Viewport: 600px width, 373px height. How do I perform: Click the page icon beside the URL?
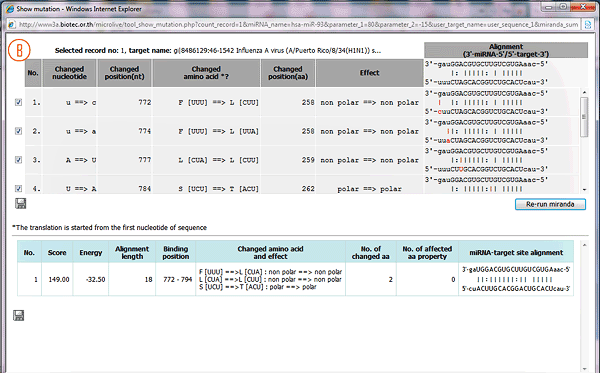pos(11,25)
